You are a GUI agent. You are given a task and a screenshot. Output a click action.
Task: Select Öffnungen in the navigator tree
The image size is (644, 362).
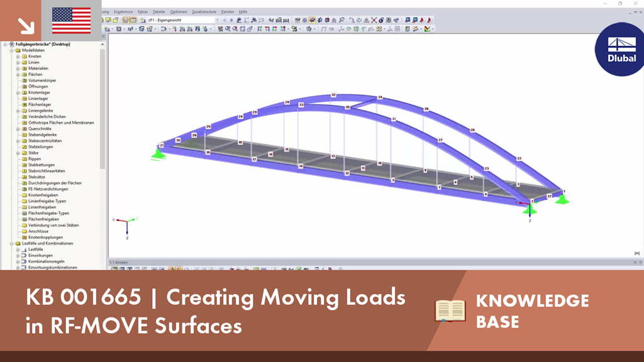pos(38,87)
